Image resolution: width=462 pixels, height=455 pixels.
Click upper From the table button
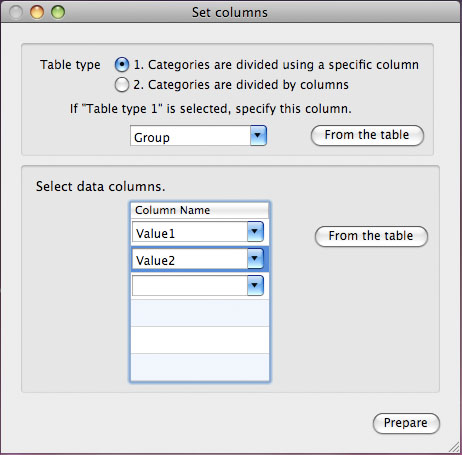tap(367, 135)
